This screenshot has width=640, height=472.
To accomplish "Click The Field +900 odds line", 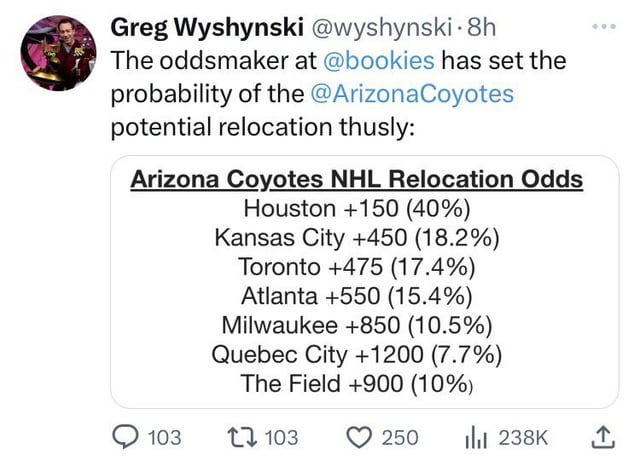I will pyautogui.click(x=357, y=383).
